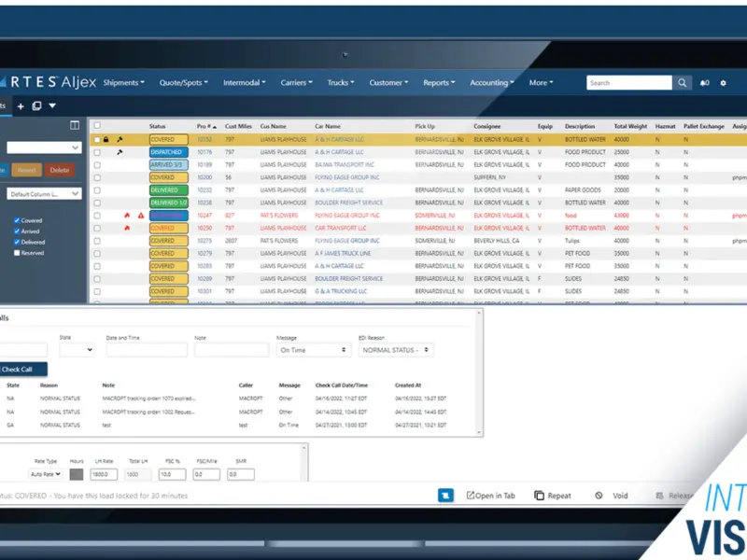Click flame icon on Pro 10250 row
Viewport: 747px width, 560px height.
(127, 228)
